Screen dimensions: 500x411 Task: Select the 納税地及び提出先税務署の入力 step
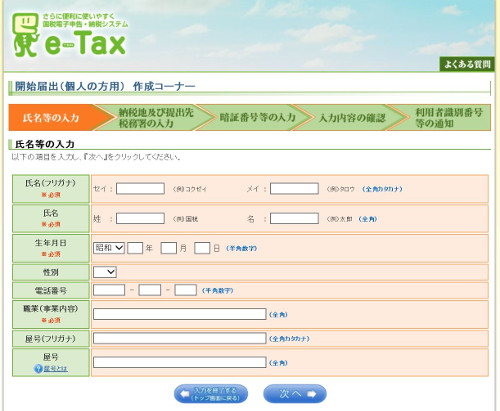point(156,117)
